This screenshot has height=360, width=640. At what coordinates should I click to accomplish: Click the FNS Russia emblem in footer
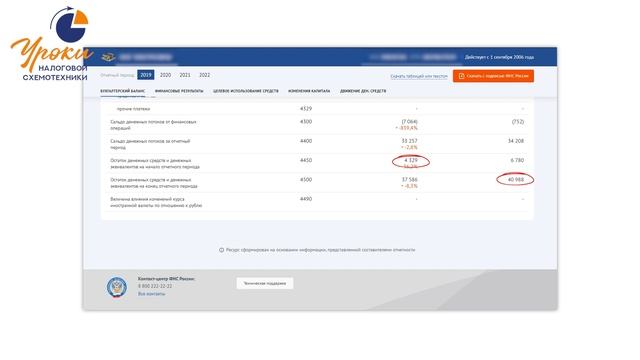pyautogui.click(x=117, y=287)
